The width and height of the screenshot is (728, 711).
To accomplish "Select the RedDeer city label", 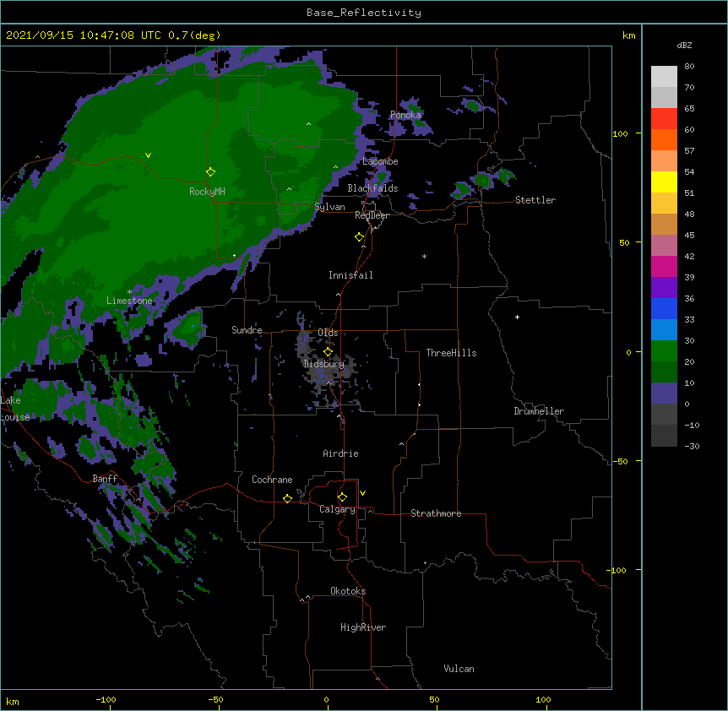I will tap(372, 215).
